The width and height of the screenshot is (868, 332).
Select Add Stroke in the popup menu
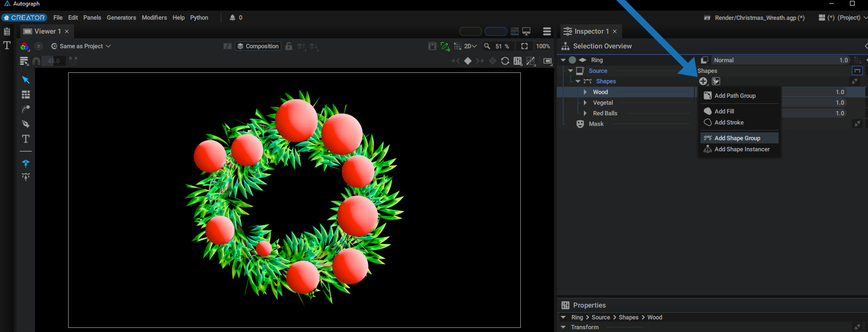coord(740,122)
